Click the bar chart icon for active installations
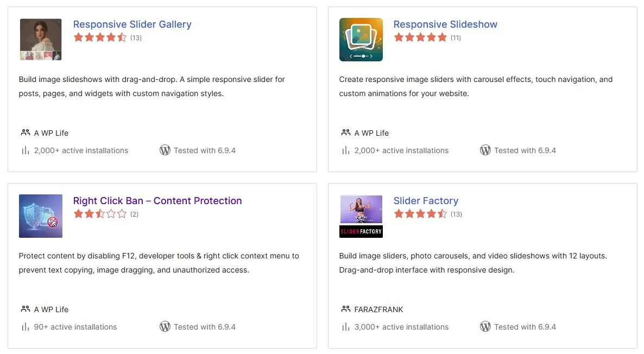Viewport: 644px width, 354px height. click(x=24, y=150)
